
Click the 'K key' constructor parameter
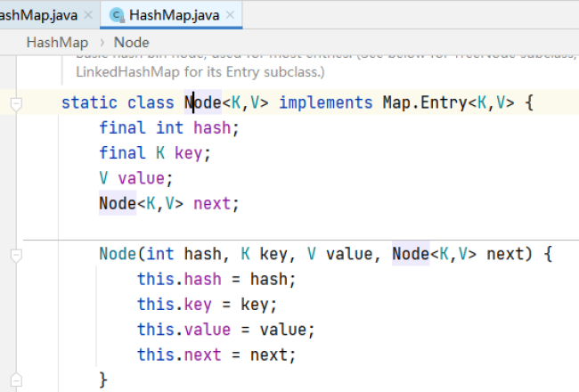point(264,254)
